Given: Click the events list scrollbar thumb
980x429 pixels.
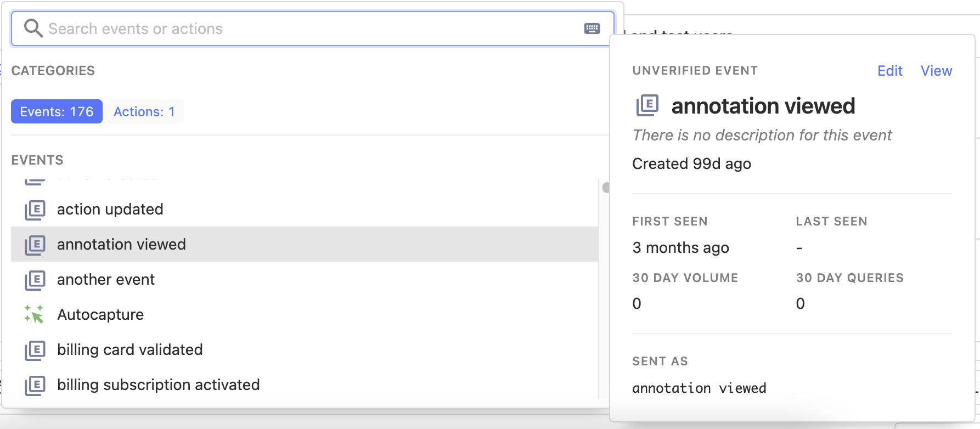Looking at the screenshot, I should pos(606,188).
